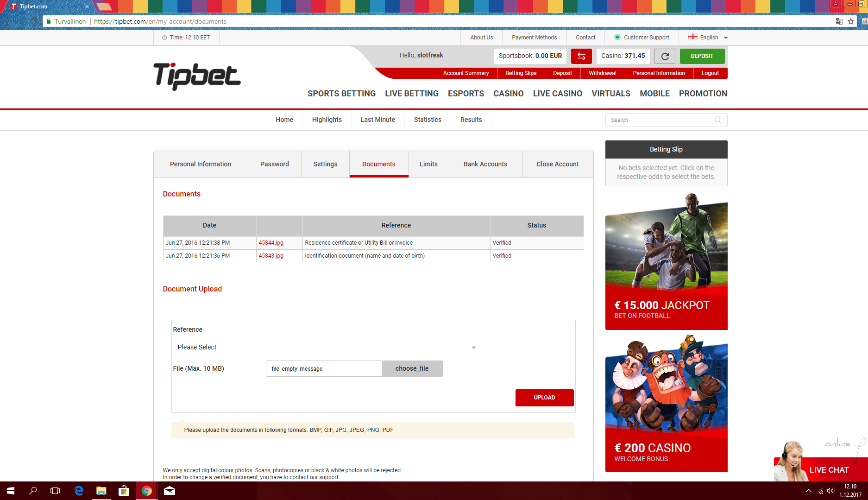Open File Explorer from the taskbar
This screenshot has height=500, width=868.
pos(101,491)
